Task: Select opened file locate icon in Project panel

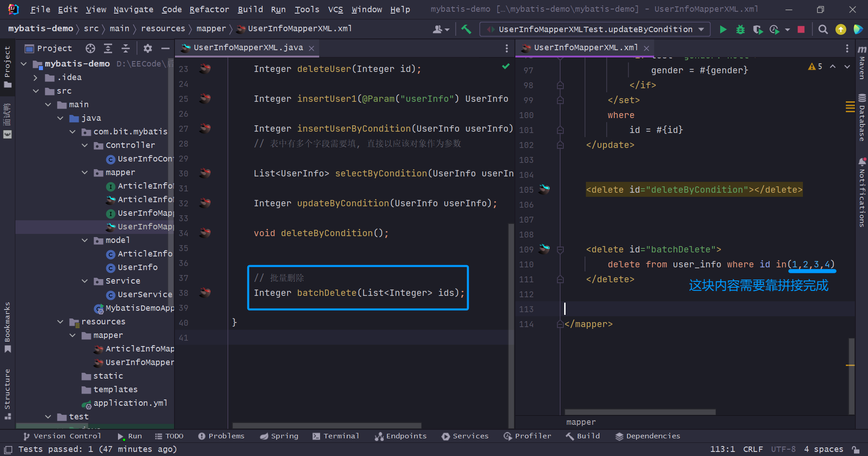Action: [90, 48]
